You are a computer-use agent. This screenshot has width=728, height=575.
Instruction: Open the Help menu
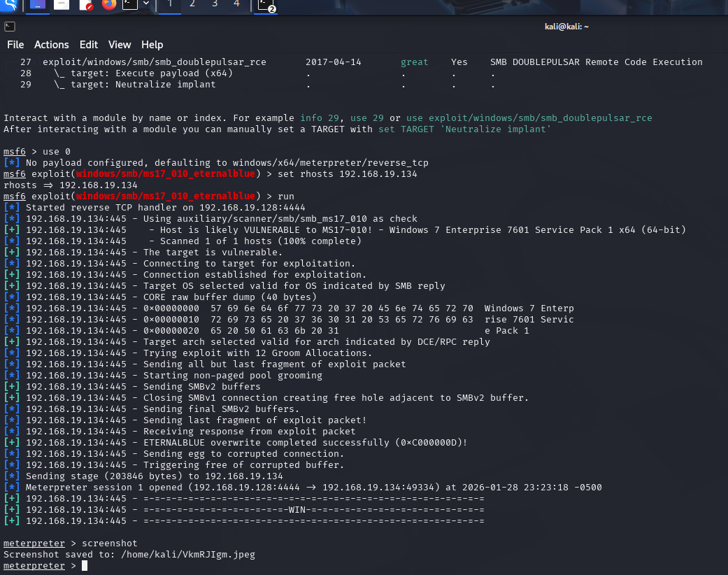[x=152, y=45]
